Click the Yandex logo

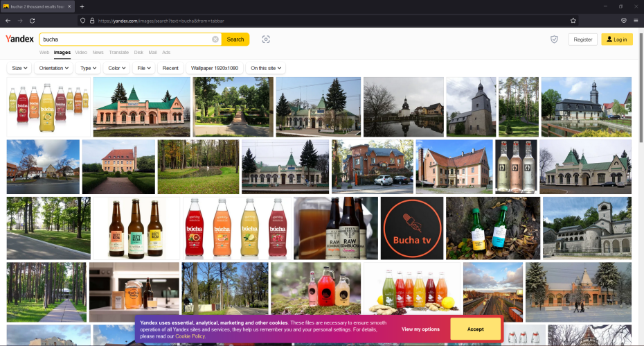19,39
